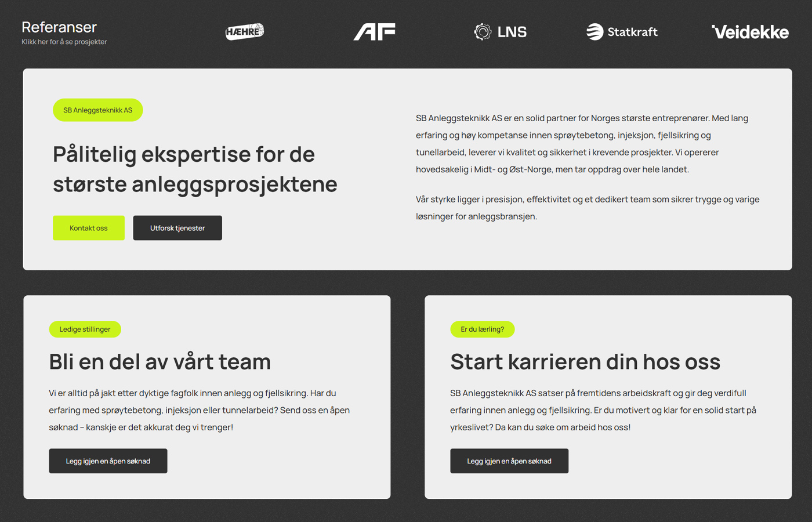Screen dimensions: 812x522
Task: Select the LNS logo
Action: 500,32
